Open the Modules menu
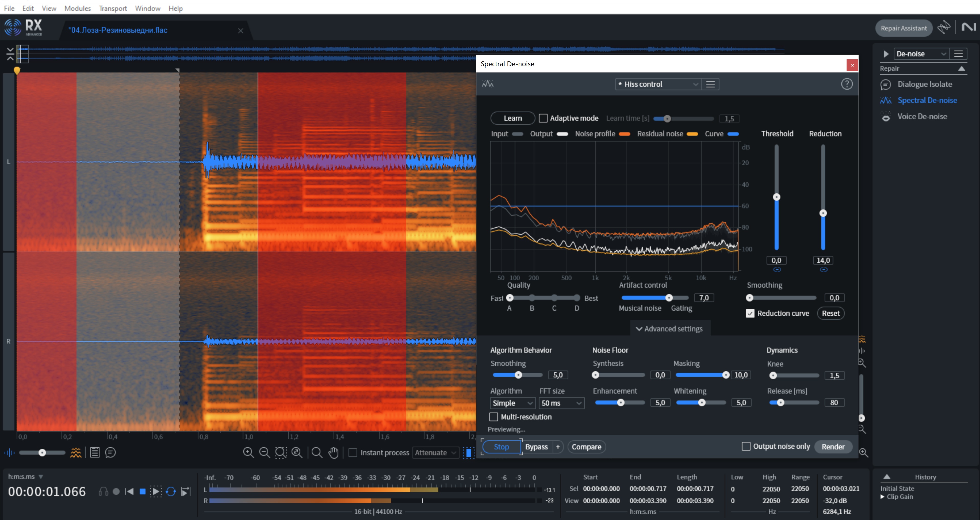This screenshot has height=520, width=980. 77,8
